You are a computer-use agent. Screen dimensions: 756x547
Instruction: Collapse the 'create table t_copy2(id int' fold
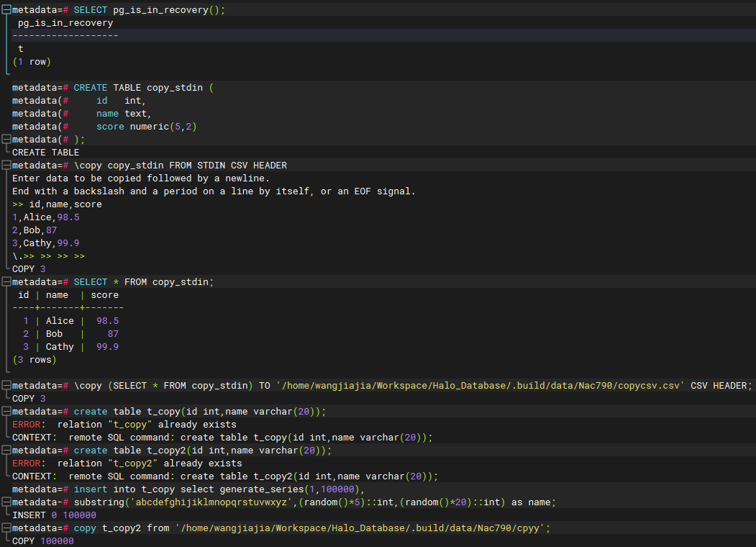point(6,451)
